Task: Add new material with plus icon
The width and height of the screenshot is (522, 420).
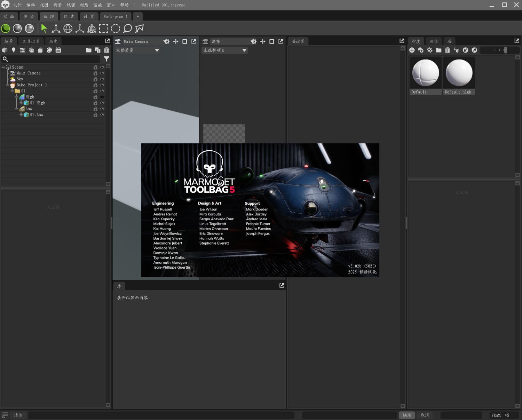Action: point(412,50)
